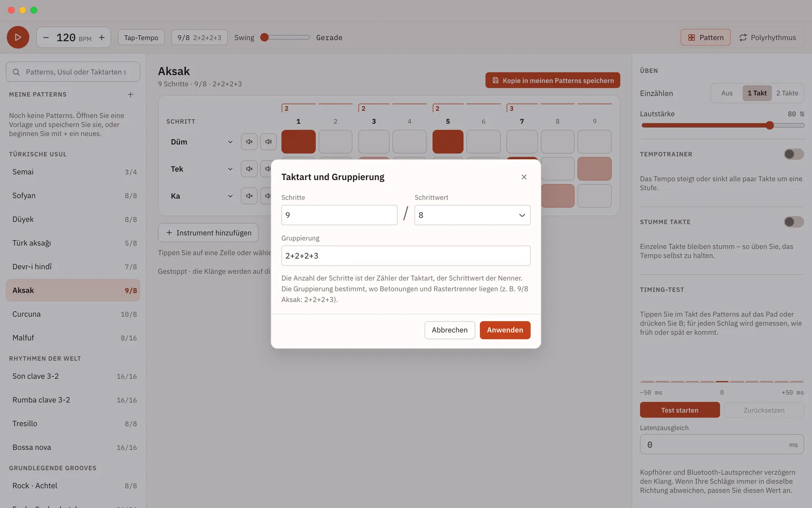
Task: Toggle Düm step 1 cell
Action: click(x=299, y=142)
